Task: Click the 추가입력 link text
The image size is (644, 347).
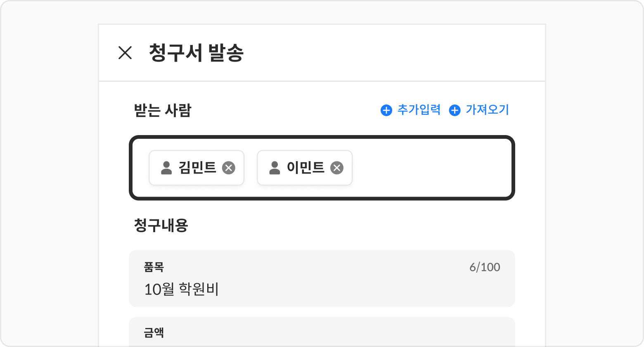Action: point(419,110)
